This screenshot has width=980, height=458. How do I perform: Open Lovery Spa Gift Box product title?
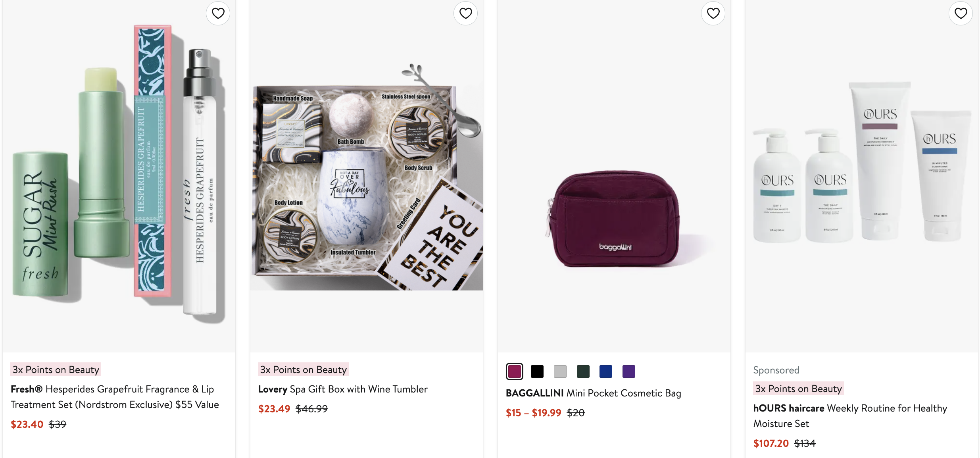click(x=343, y=389)
